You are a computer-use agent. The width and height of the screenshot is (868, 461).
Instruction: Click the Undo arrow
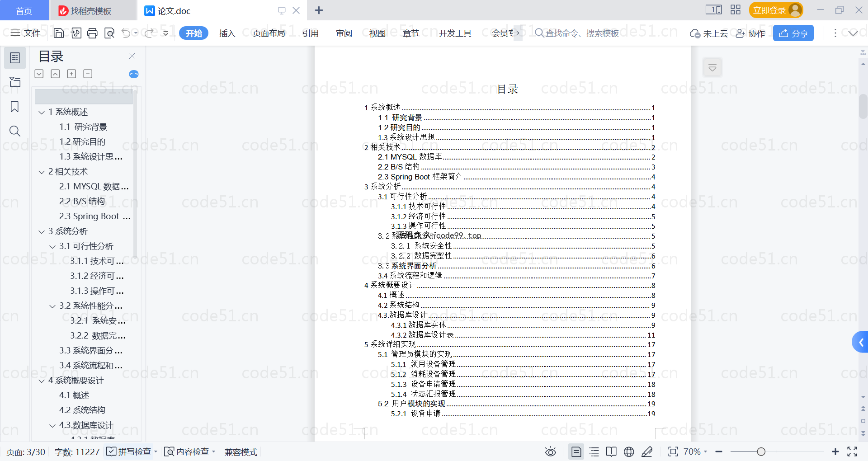point(126,33)
